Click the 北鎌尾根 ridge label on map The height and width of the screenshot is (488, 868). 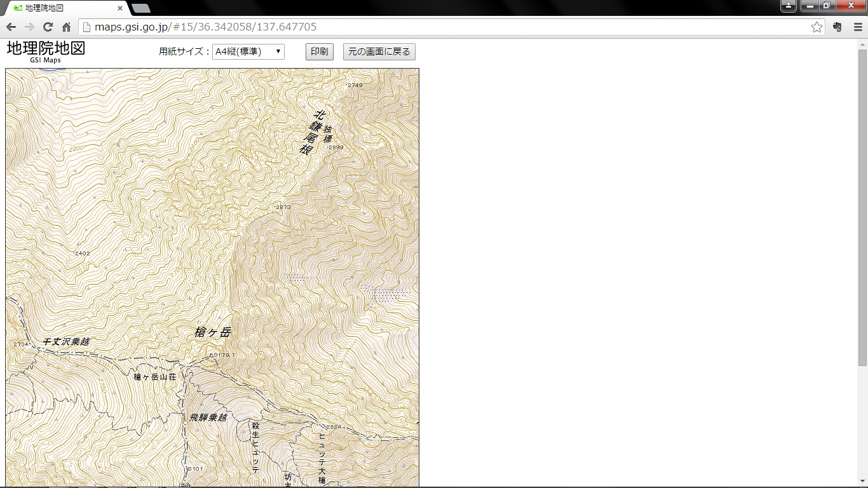[313, 132]
